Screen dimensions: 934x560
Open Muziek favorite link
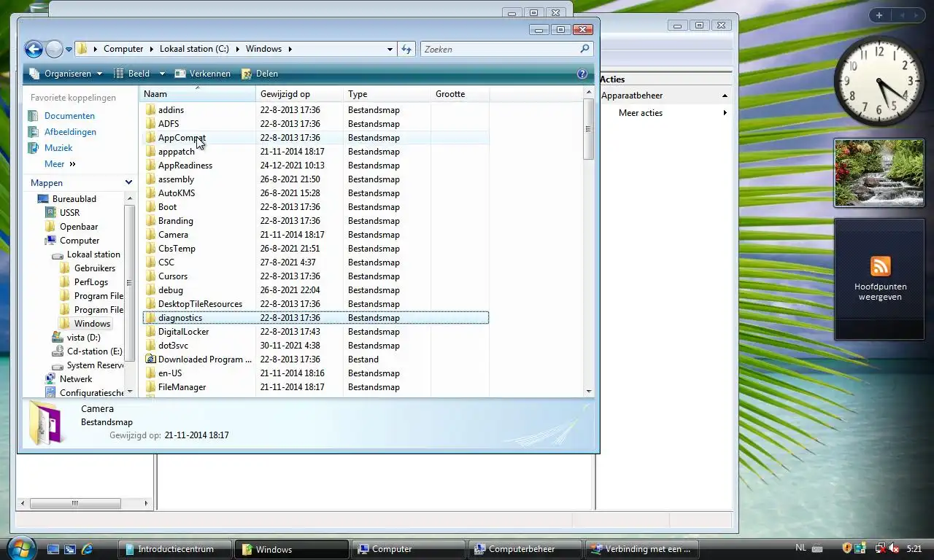pos(58,148)
